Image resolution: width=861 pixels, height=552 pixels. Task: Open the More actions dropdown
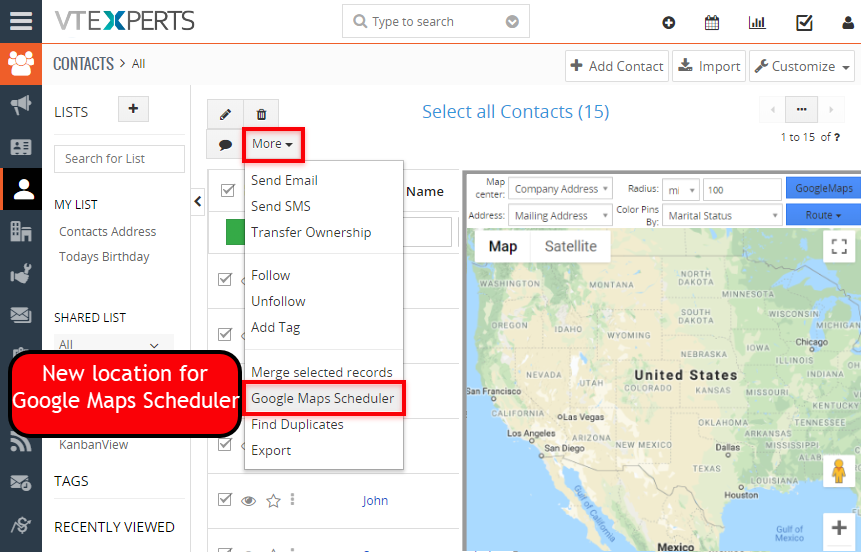click(273, 144)
